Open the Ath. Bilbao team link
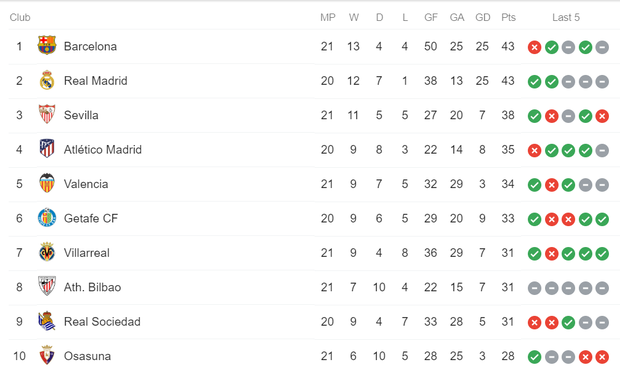This screenshot has width=620, height=373. [93, 287]
